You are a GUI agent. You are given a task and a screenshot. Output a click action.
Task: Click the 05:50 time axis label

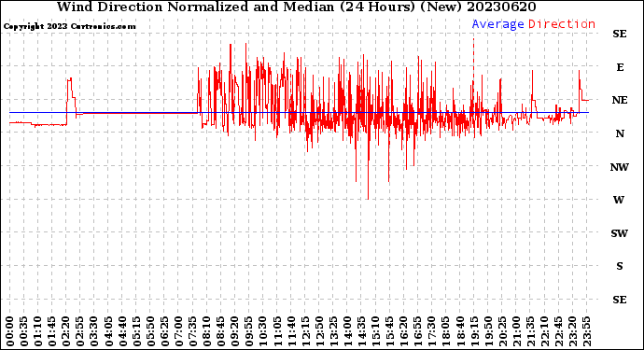click(x=150, y=331)
